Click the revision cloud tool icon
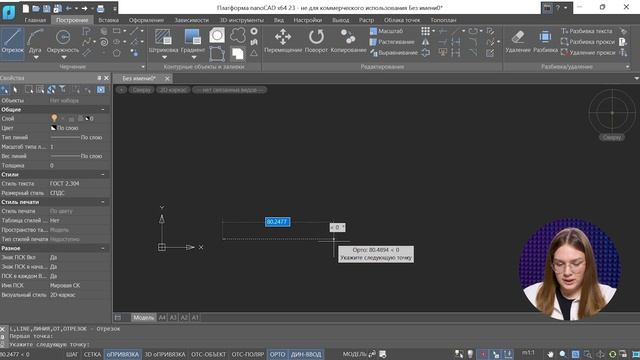 coord(238,35)
